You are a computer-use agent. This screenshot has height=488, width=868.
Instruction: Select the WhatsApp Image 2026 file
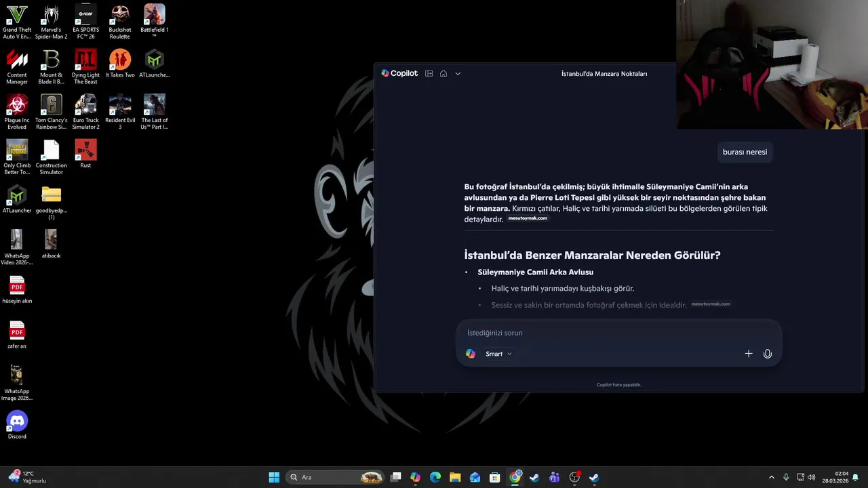17,384
